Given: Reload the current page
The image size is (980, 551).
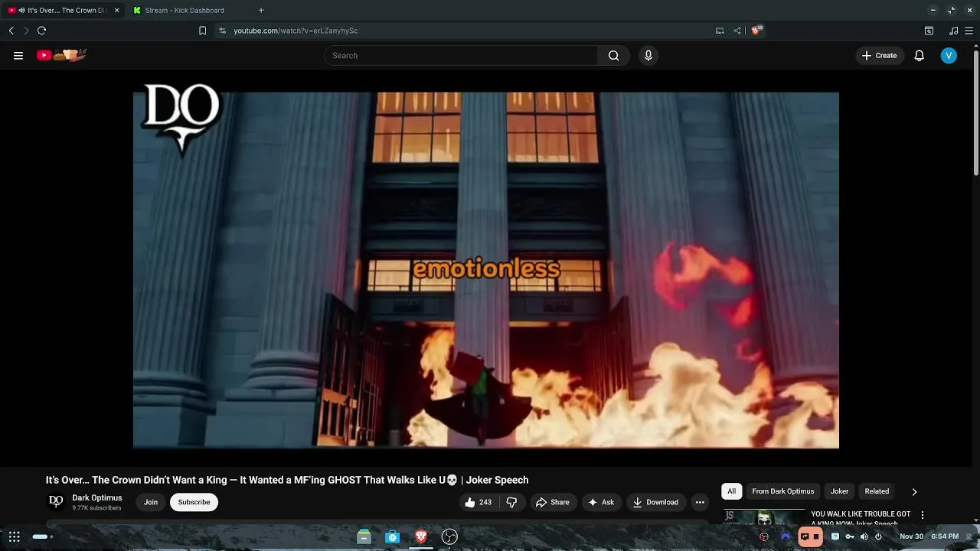Looking at the screenshot, I should (x=42, y=31).
